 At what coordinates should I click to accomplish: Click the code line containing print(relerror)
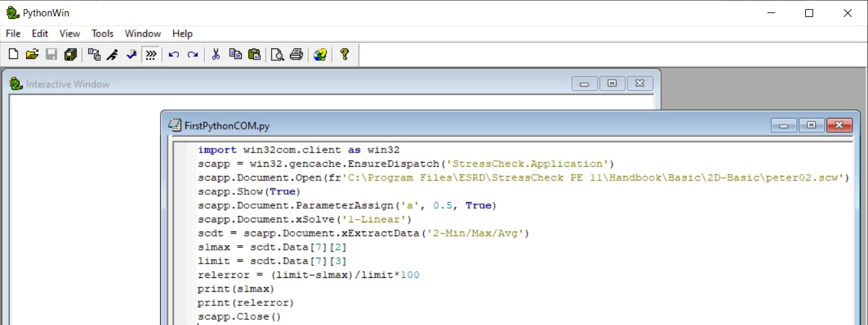tap(246, 303)
